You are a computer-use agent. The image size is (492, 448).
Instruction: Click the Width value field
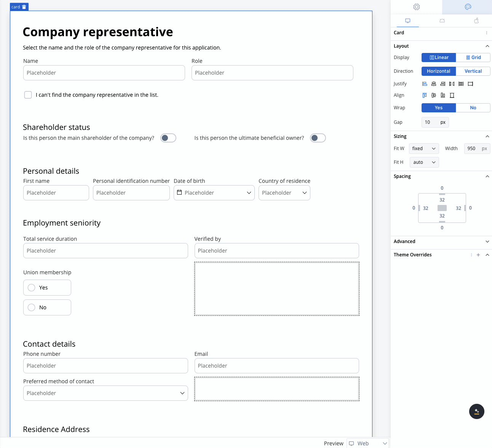[x=477, y=149]
